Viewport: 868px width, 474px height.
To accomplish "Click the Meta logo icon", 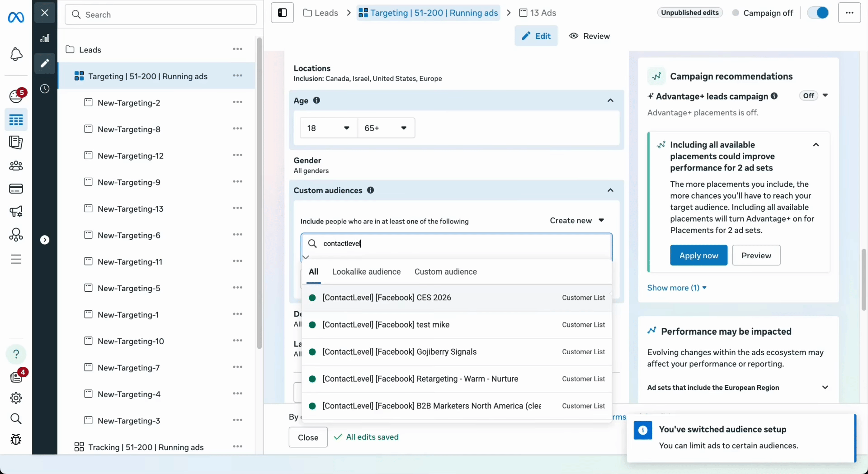I will coord(16,17).
